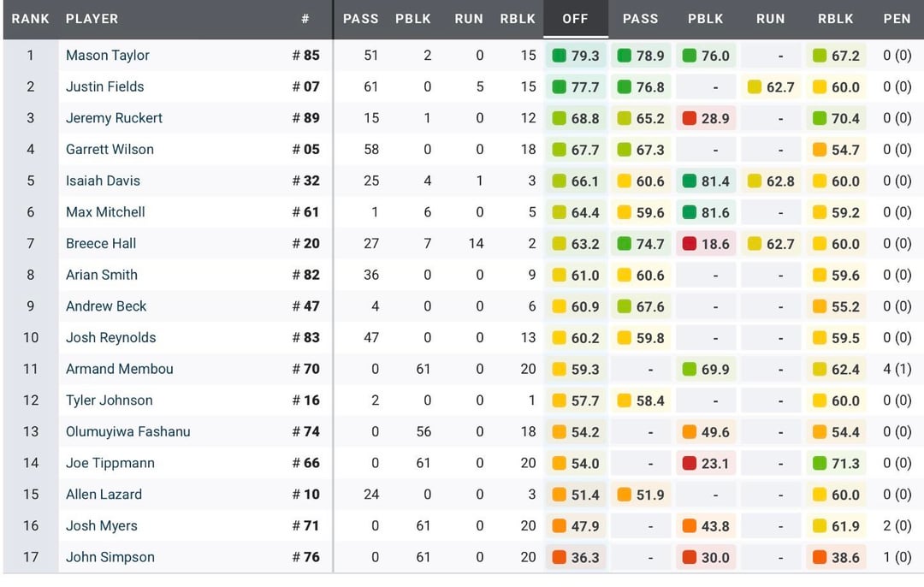Click jersey number #89 for Jeremy Ruckert
924x587 pixels.
pyautogui.click(x=305, y=118)
